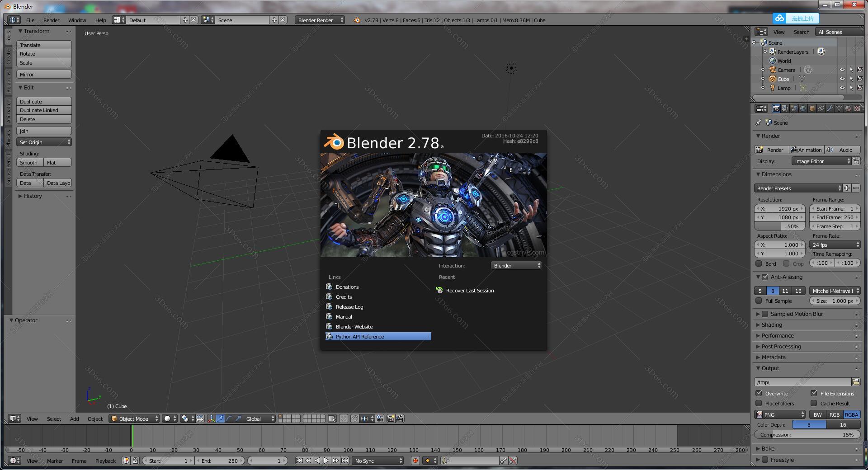Viewport: 868px width, 470px height.
Task: Open the Window menu in top header
Action: 77,20
